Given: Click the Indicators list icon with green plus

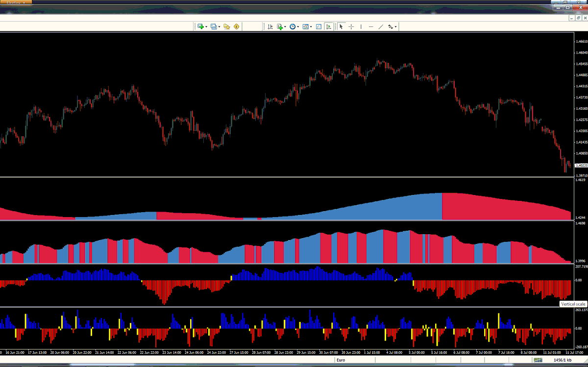Looking at the screenshot, I should pos(280,26).
